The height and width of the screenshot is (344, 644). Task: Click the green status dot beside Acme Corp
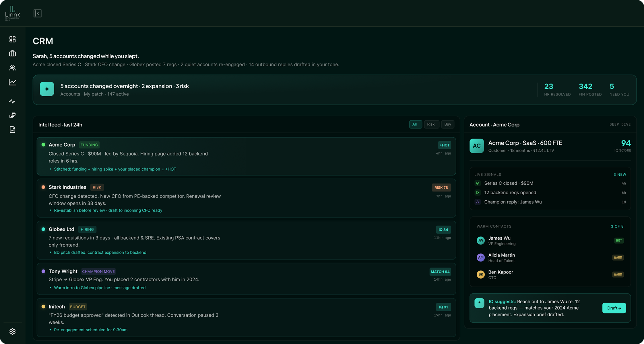click(x=43, y=145)
